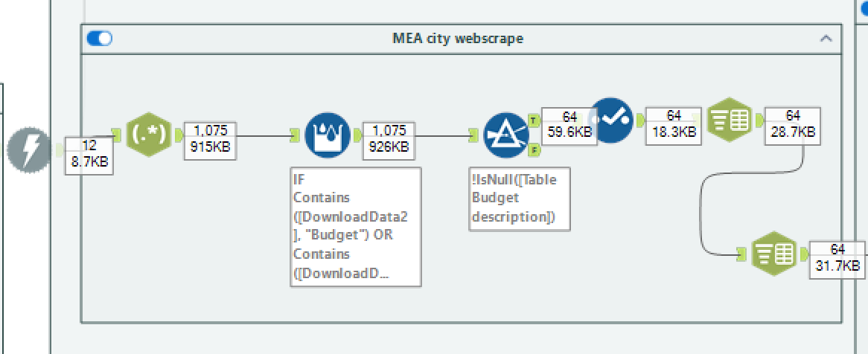Click the lightning bolt macro input tool
This screenshot has height=354, width=868.
(x=29, y=149)
